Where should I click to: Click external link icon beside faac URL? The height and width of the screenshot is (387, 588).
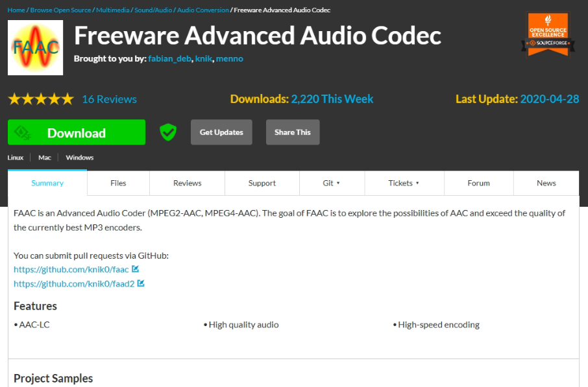tap(136, 269)
